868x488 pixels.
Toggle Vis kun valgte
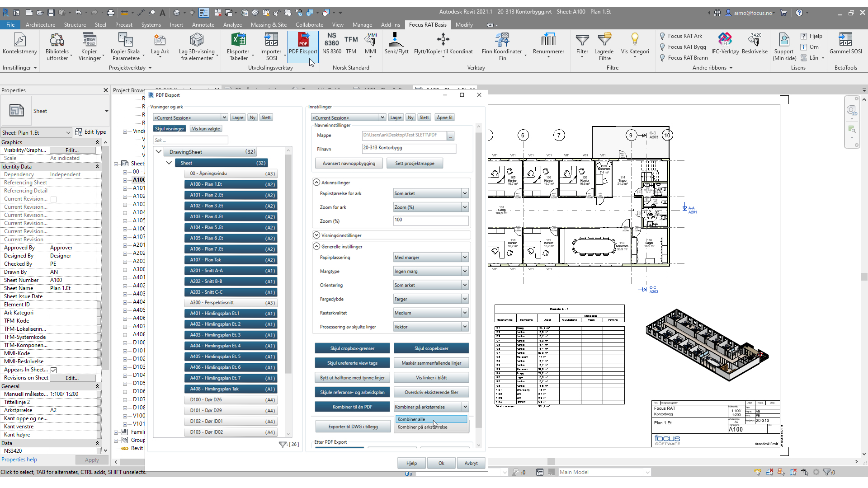point(206,129)
